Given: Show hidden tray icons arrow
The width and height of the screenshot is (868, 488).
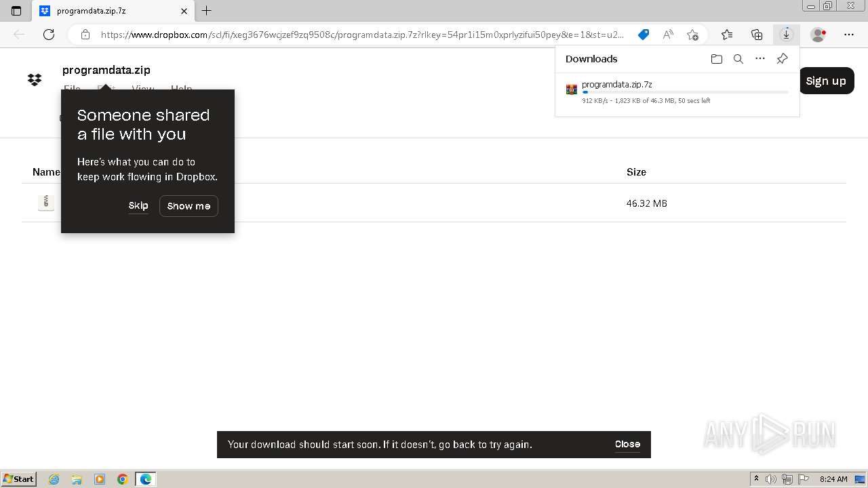Looking at the screenshot, I should click(x=757, y=479).
